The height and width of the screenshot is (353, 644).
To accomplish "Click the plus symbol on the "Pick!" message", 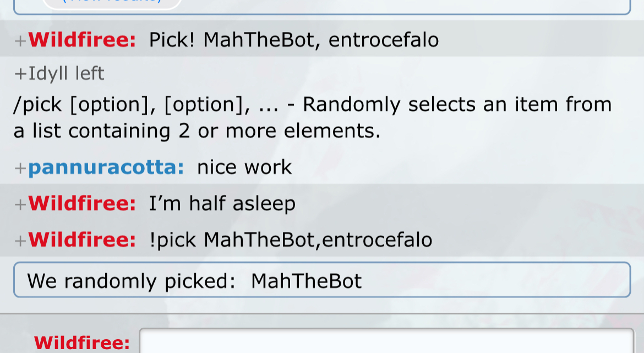I will coord(20,41).
